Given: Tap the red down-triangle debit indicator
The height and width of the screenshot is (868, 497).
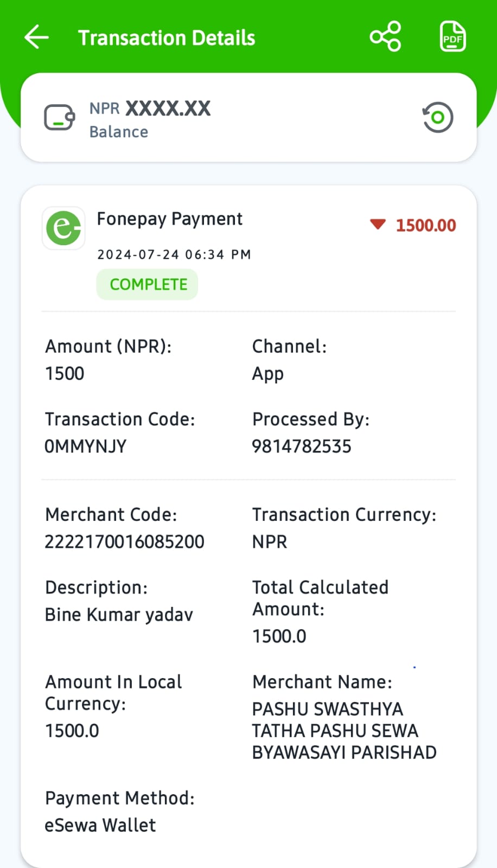Looking at the screenshot, I should click(x=378, y=224).
